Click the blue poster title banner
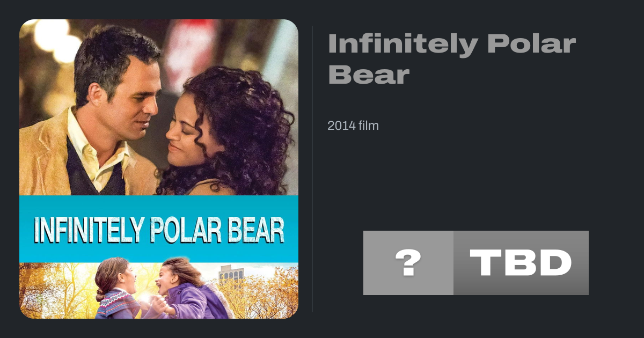The height and width of the screenshot is (338, 644). pyautogui.click(x=159, y=229)
